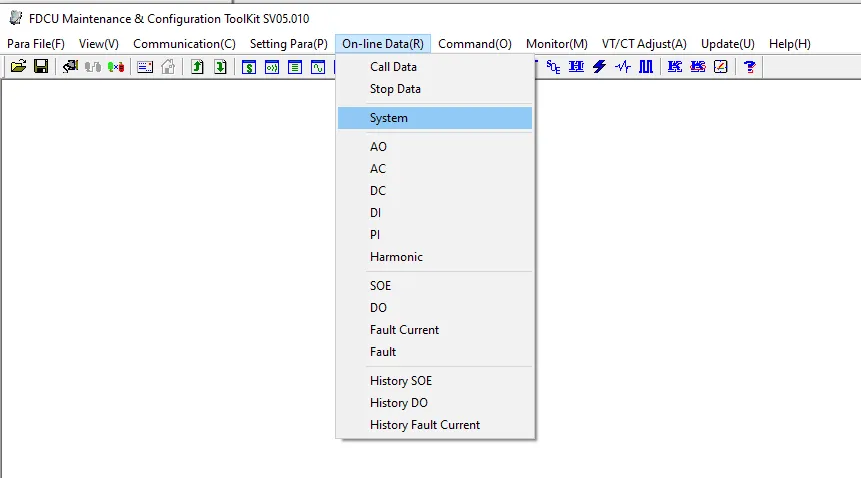Select DC in the On-line Data menu

435,191
